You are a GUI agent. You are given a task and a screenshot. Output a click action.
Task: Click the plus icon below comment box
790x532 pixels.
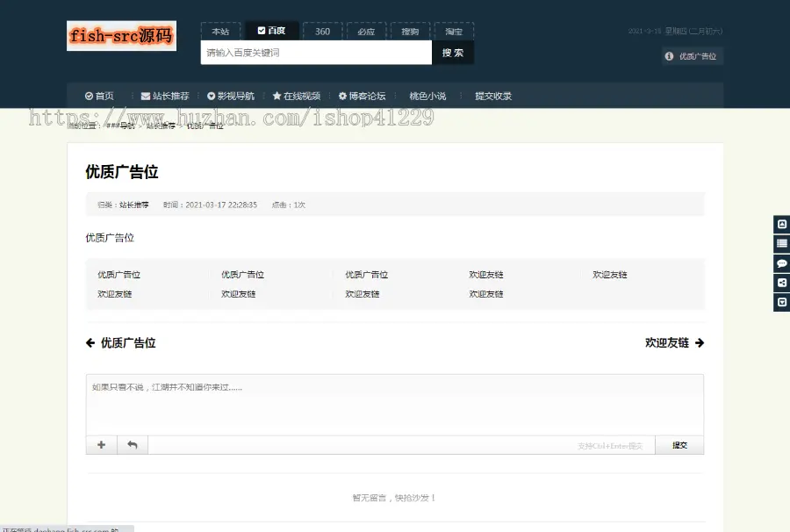coord(101,445)
